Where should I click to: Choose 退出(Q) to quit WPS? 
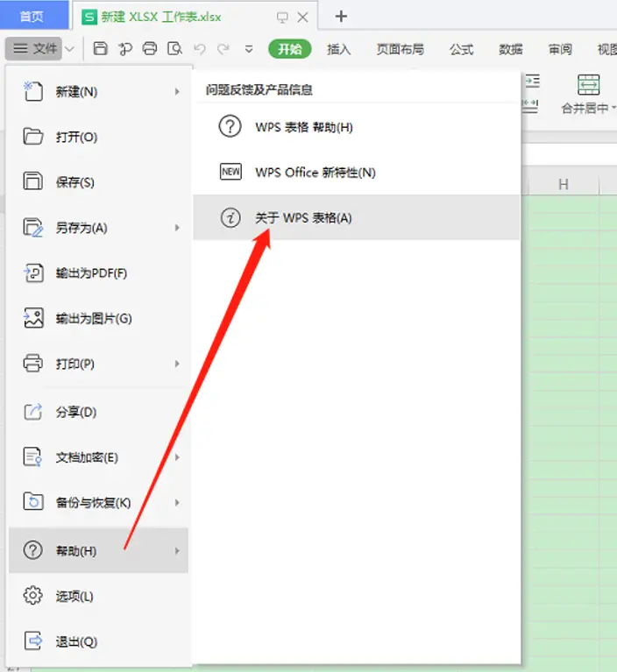tap(99, 641)
